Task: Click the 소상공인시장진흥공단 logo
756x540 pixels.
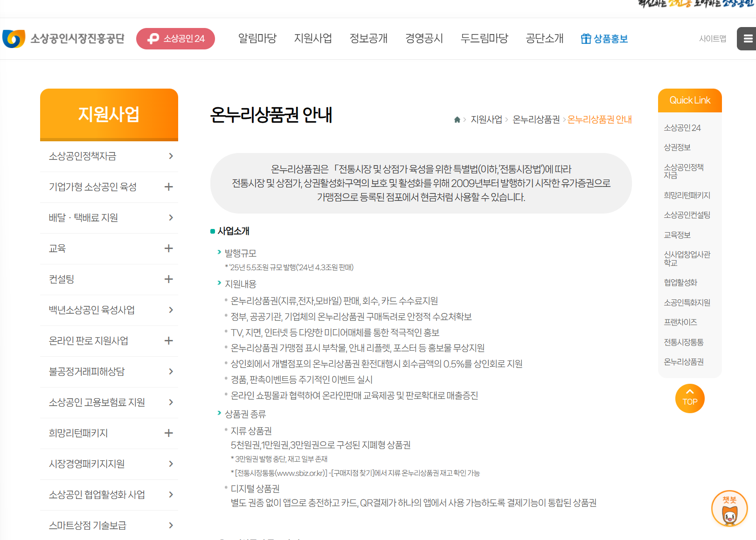Action: 63,39
